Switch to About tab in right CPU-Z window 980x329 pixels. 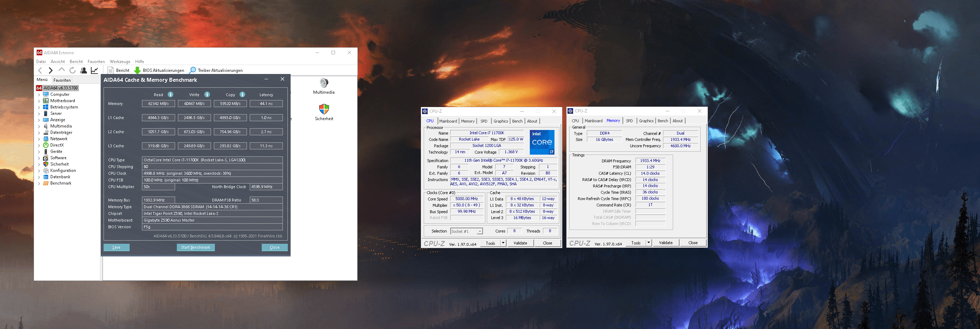point(677,121)
